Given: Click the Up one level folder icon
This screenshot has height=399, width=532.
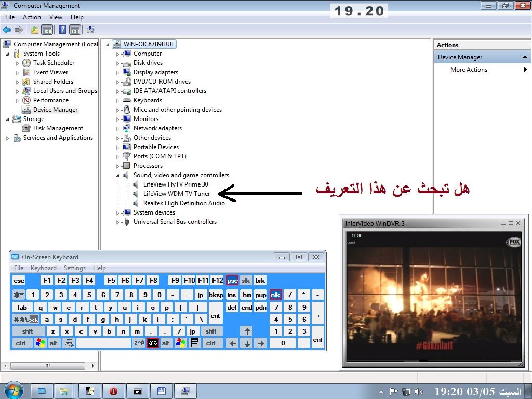Looking at the screenshot, I should coord(35,30).
